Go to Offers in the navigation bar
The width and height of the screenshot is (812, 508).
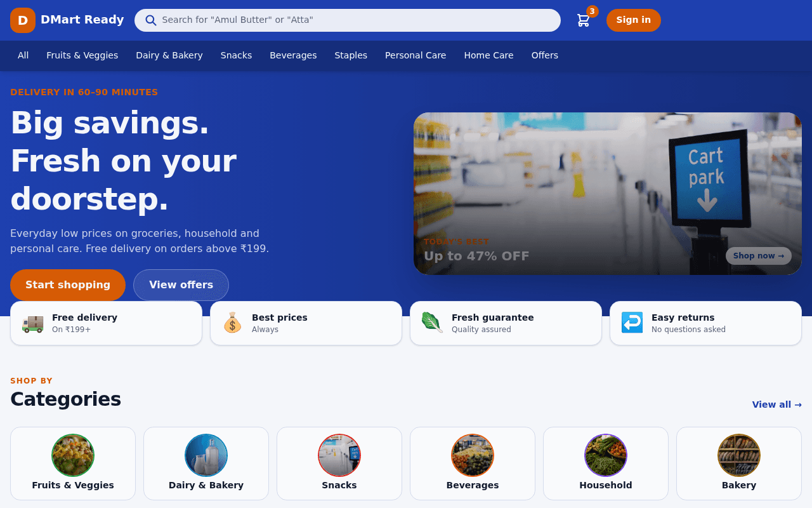pyautogui.click(x=545, y=55)
